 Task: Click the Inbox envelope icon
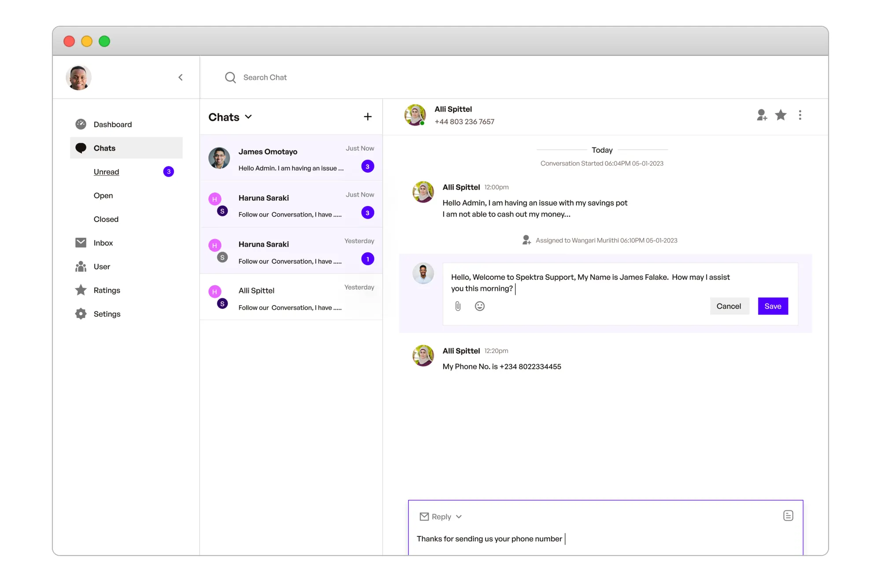pyautogui.click(x=81, y=243)
